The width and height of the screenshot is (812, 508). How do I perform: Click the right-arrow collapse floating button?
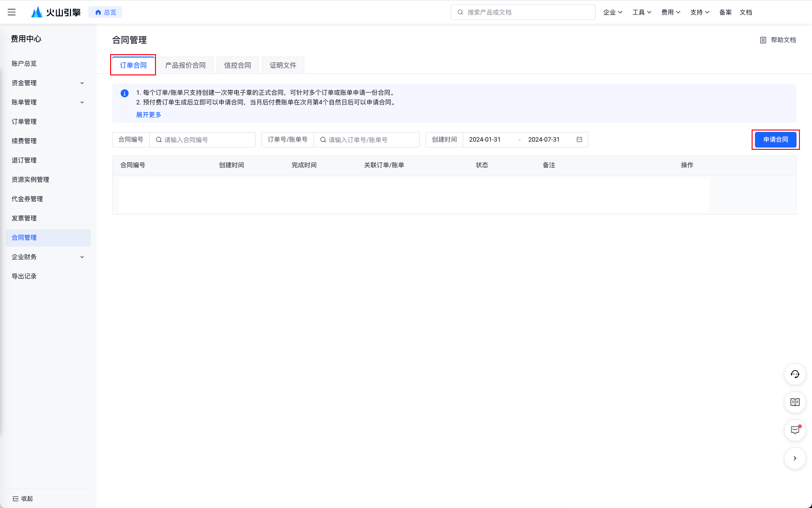coord(795,458)
